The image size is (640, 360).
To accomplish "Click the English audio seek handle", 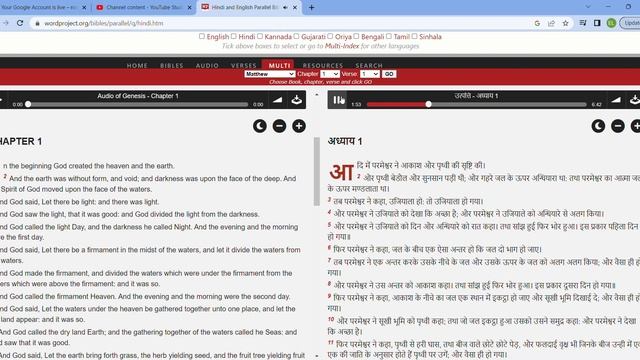I will coord(28,104).
